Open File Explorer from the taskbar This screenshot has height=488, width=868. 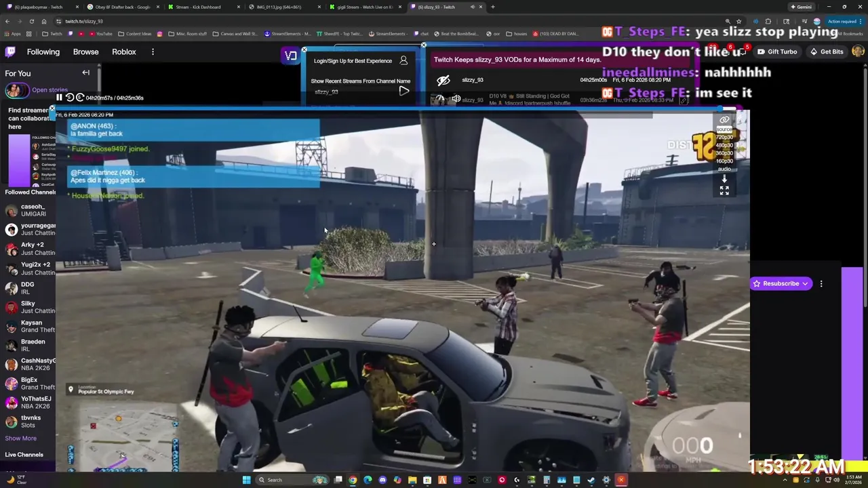(x=412, y=480)
